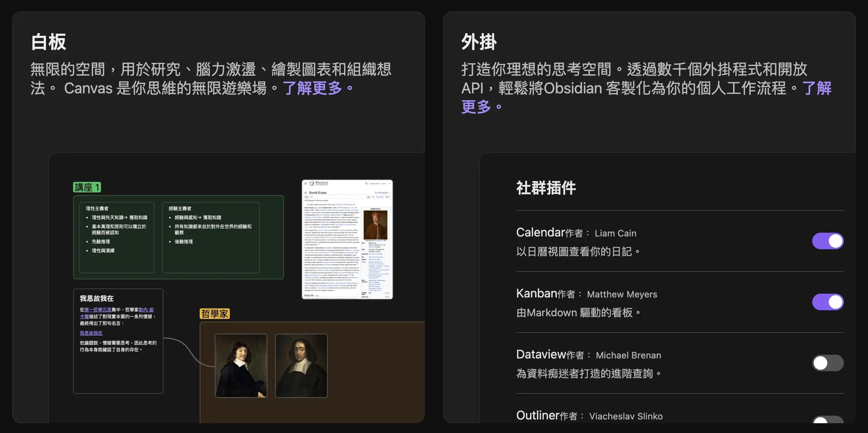Click the search magnifier icon on Wikipedia header
868x433 pixels.
367,183
